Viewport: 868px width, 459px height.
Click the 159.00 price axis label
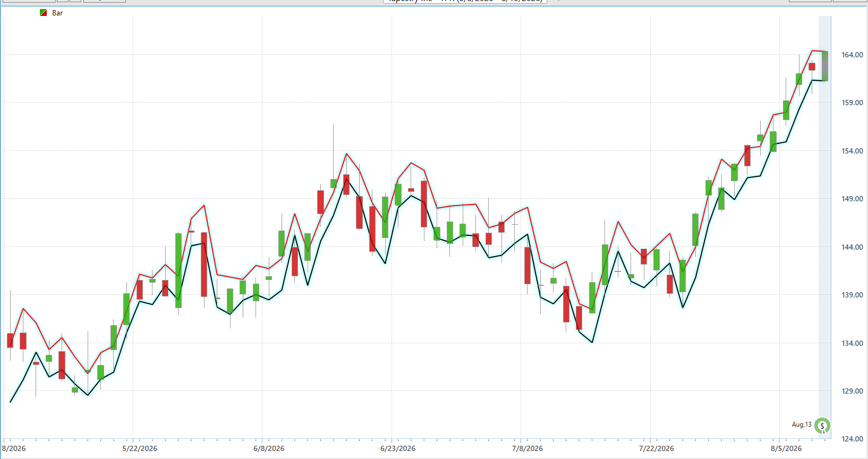pyautogui.click(x=852, y=103)
